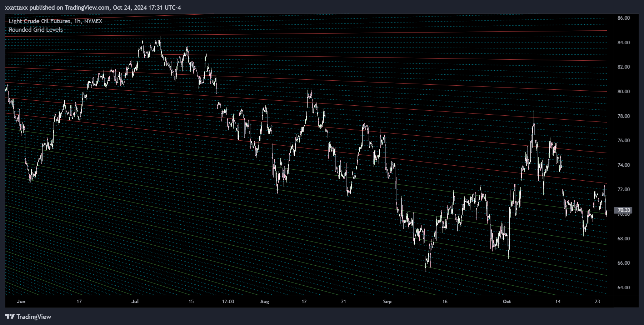
Task: Click the 82.00 price axis label
Action: point(624,67)
